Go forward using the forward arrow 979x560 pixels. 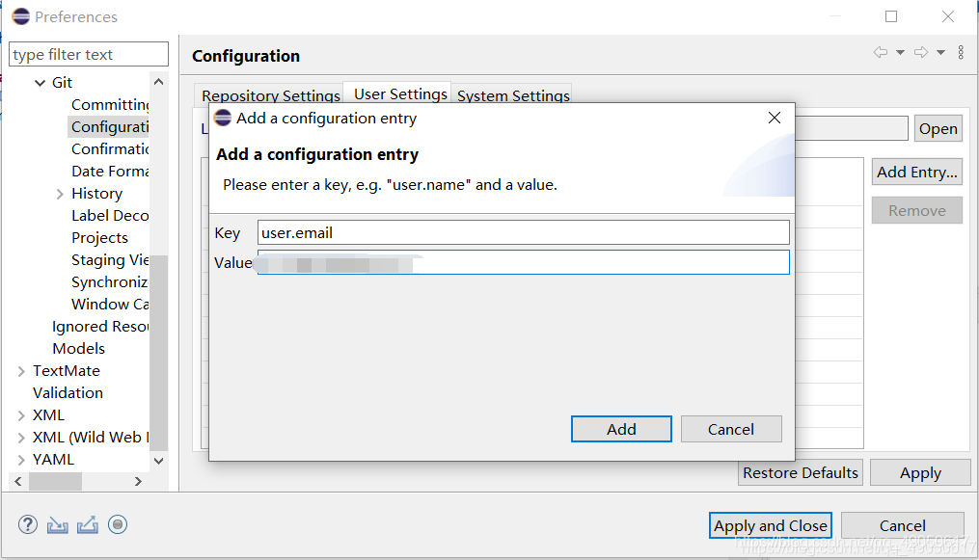(921, 52)
